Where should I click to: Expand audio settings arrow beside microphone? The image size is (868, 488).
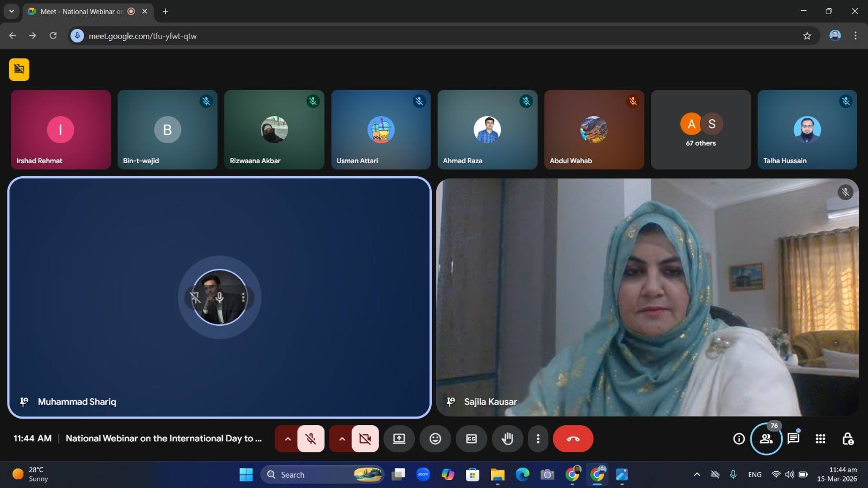point(288,439)
